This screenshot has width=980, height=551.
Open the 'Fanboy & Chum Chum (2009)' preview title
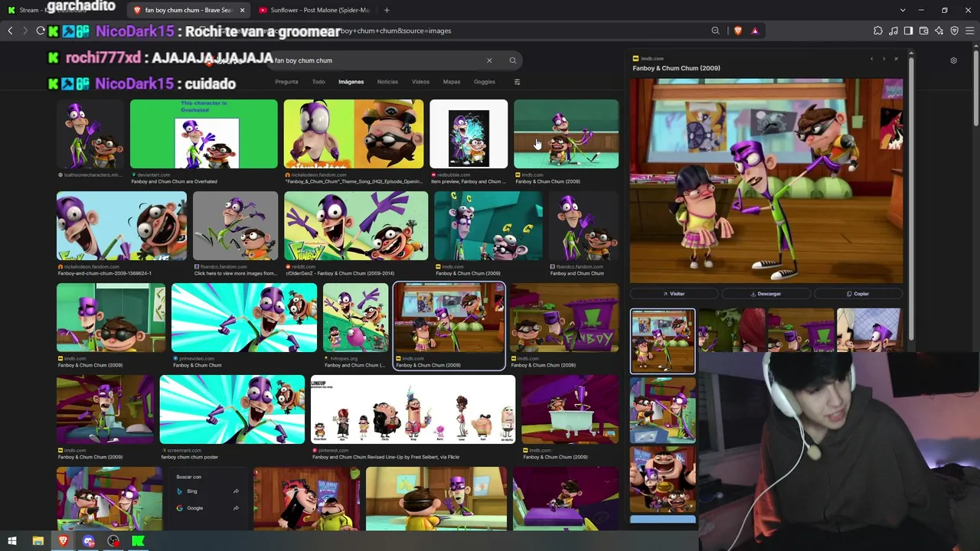[676, 68]
